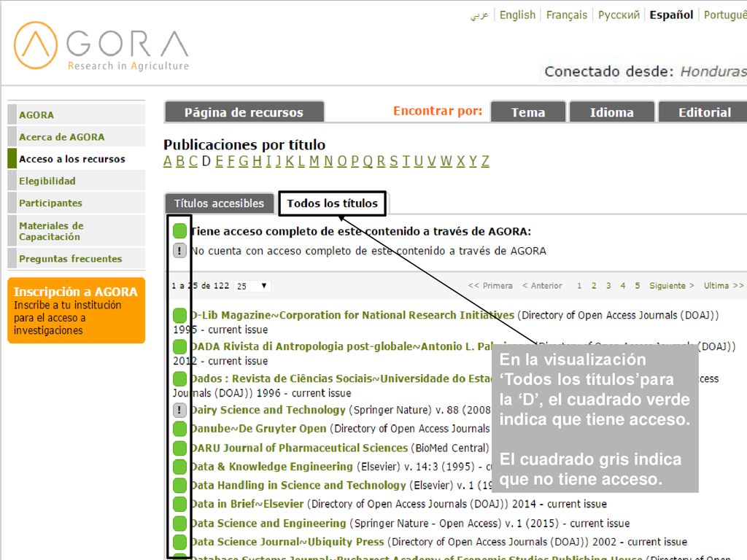Image resolution: width=747 pixels, height=560 pixels.
Task: Switch to Títulos accesibles tab
Action: (219, 203)
